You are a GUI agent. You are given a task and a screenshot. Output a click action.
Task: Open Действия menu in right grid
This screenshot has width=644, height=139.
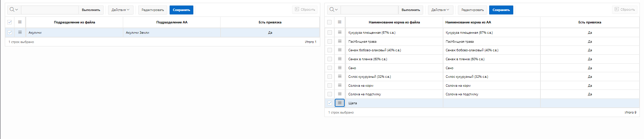tap(440, 10)
